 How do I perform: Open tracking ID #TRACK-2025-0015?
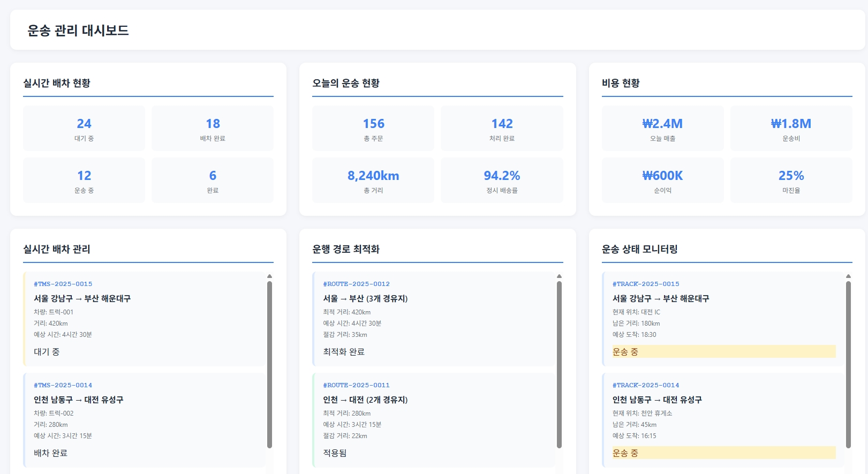pyautogui.click(x=646, y=284)
